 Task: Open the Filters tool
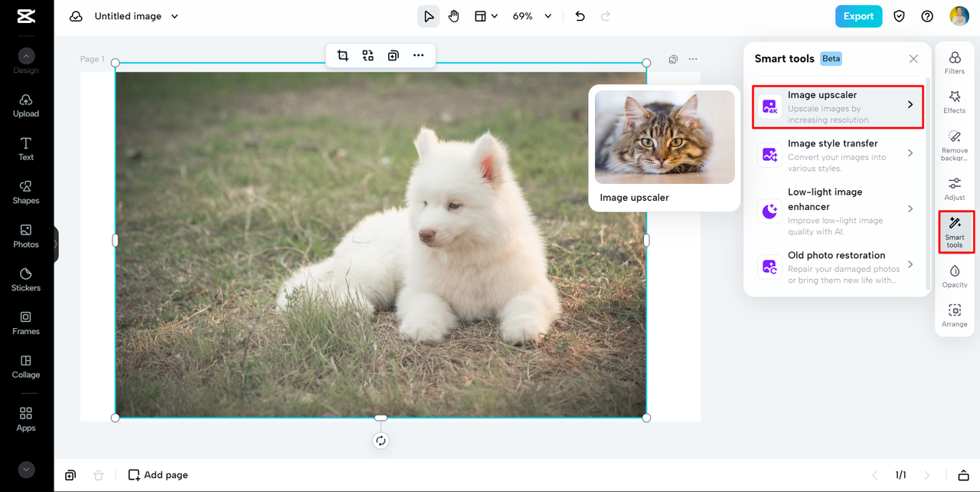[955, 63]
